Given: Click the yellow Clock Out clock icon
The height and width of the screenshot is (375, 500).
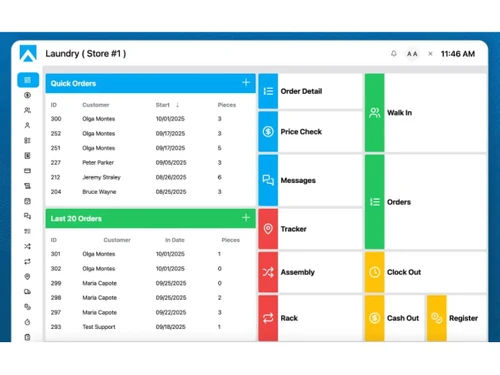Looking at the screenshot, I should [x=375, y=272].
